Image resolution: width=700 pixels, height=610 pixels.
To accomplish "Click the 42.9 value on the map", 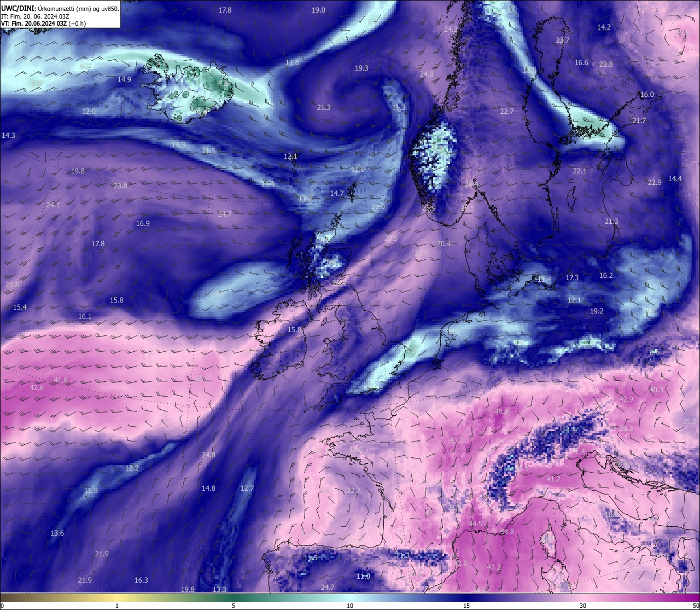I will pyautogui.click(x=626, y=399).
